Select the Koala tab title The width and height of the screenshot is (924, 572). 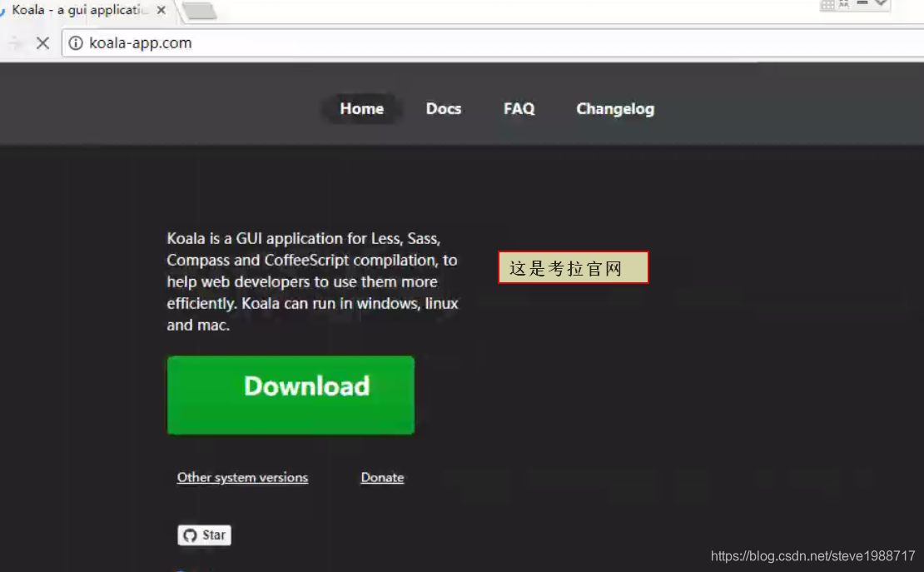79,10
